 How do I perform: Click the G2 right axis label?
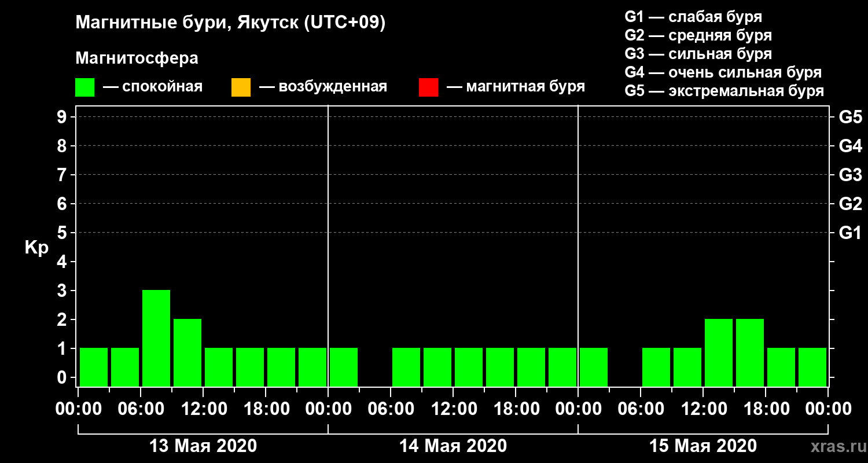coord(851,204)
